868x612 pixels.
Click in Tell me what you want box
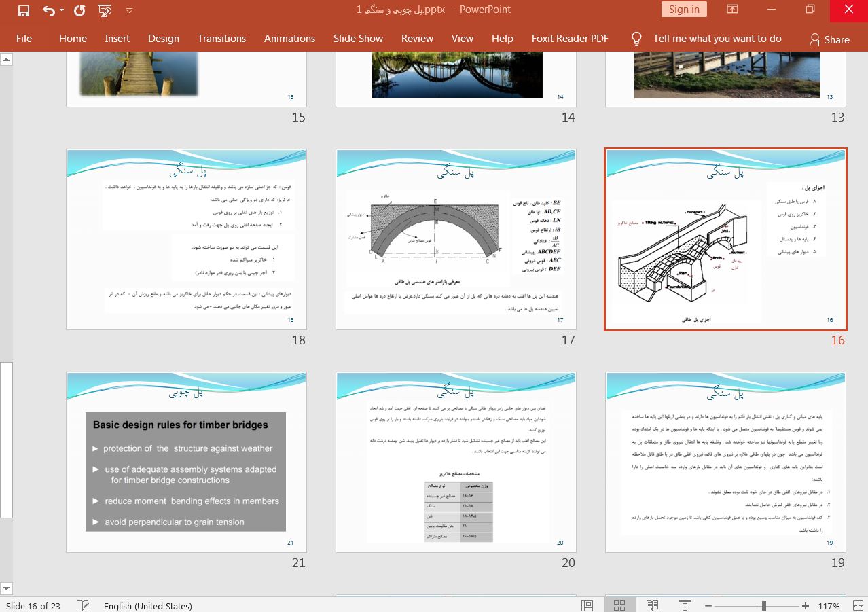717,39
